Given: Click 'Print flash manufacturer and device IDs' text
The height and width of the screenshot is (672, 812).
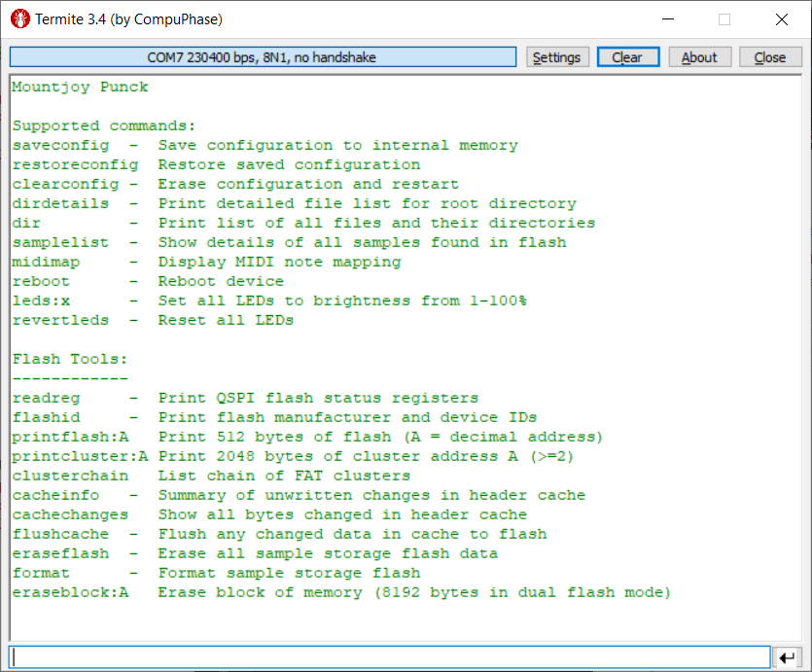Looking at the screenshot, I should pyautogui.click(x=347, y=417).
